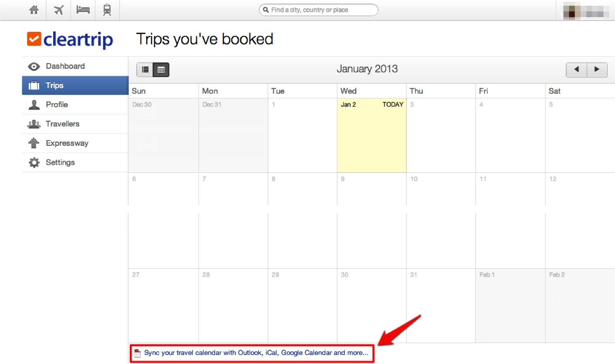Viewport: 615px width, 364px height.
Task: Open hotels via the bed icon
Action: (83, 10)
